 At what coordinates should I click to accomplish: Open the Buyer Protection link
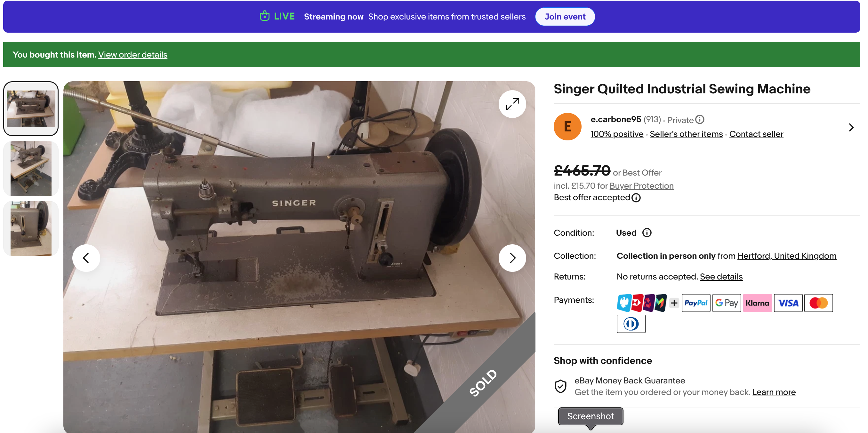click(x=641, y=186)
